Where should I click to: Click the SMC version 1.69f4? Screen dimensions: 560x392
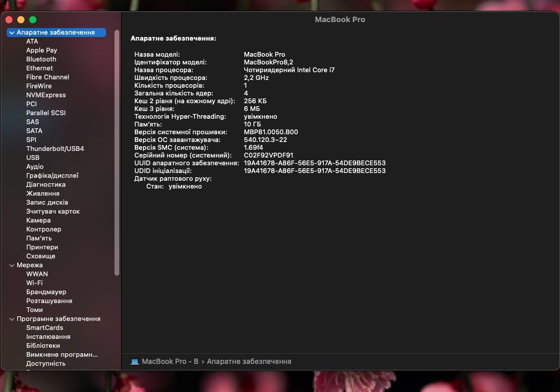pyautogui.click(x=253, y=147)
